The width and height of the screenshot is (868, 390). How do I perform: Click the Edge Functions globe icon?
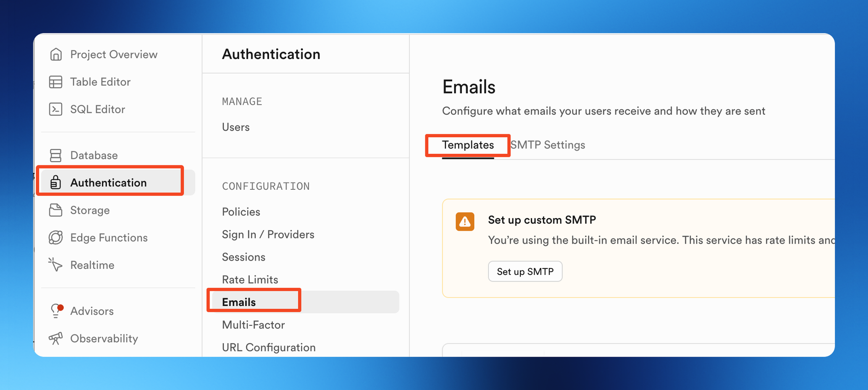tap(56, 238)
